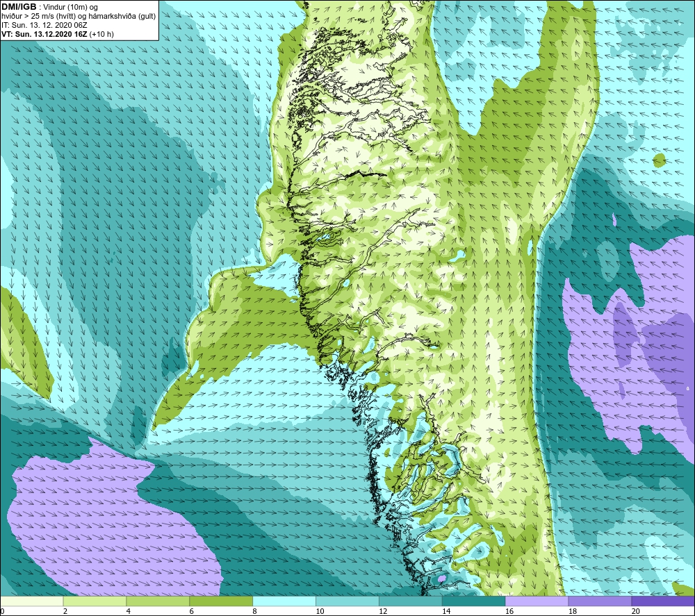Viewport: 695px width, 616px height.
Task: Click the legend scale label '12'
Action: click(x=383, y=611)
